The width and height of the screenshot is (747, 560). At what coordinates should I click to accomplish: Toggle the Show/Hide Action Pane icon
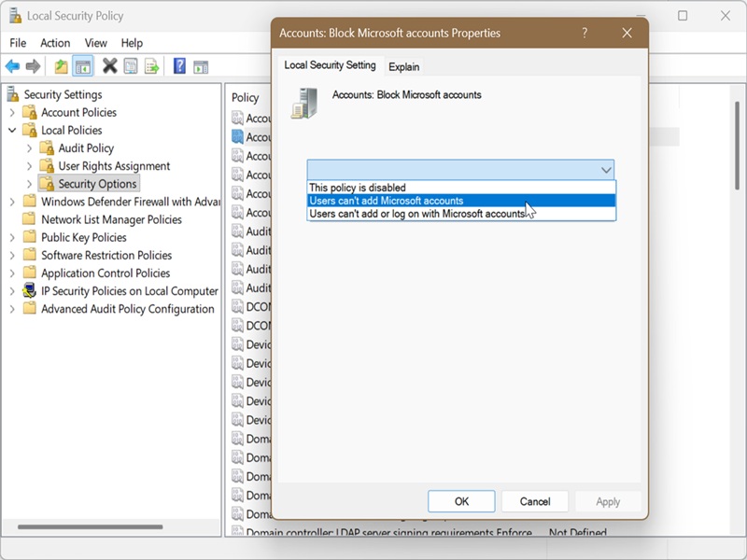[201, 66]
